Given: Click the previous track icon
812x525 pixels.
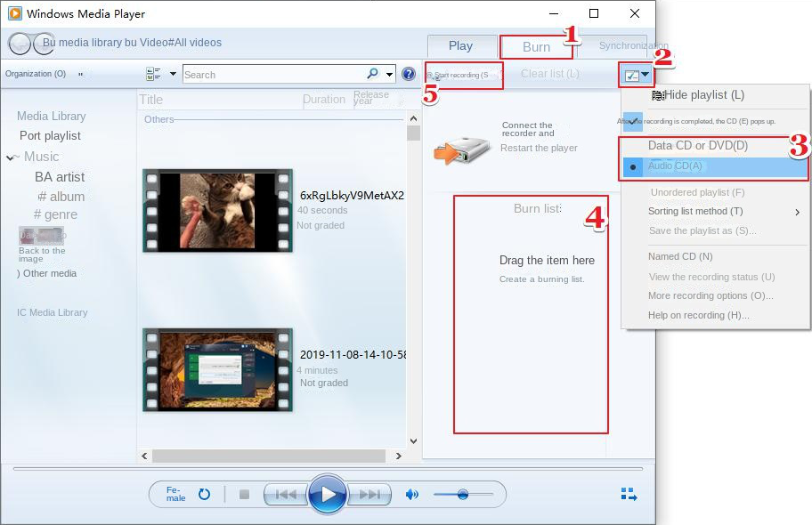Looking at the screenshot, I should pos(287,494).
